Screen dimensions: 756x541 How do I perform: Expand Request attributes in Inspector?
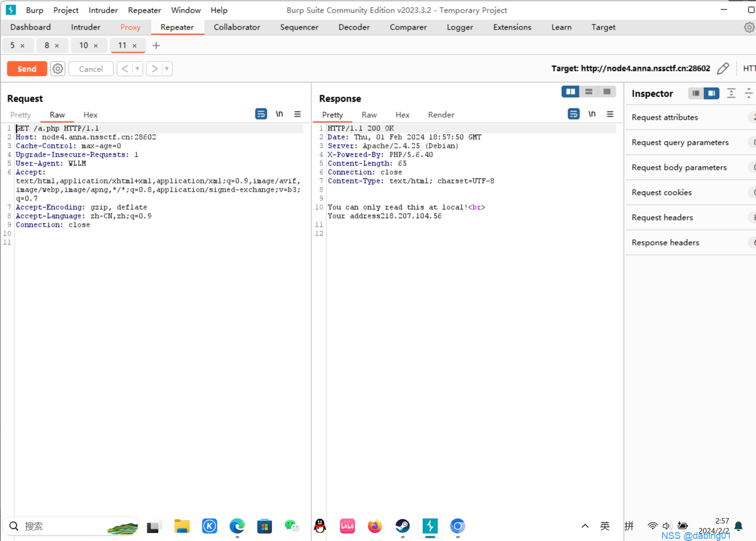click(691, 117)
